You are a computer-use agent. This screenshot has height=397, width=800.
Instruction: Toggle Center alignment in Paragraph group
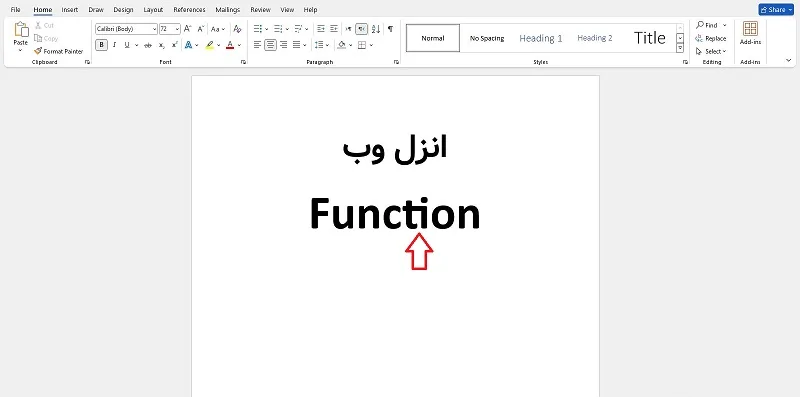click(x=270, y=45)
